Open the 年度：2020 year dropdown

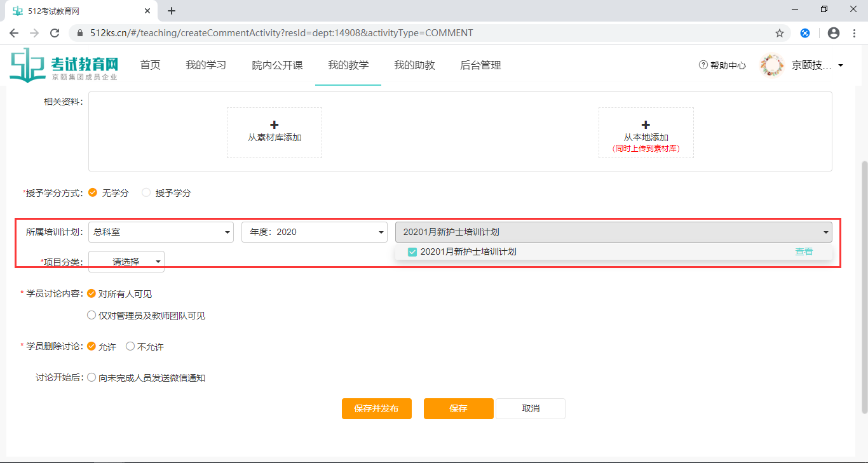tap(315, 232)
